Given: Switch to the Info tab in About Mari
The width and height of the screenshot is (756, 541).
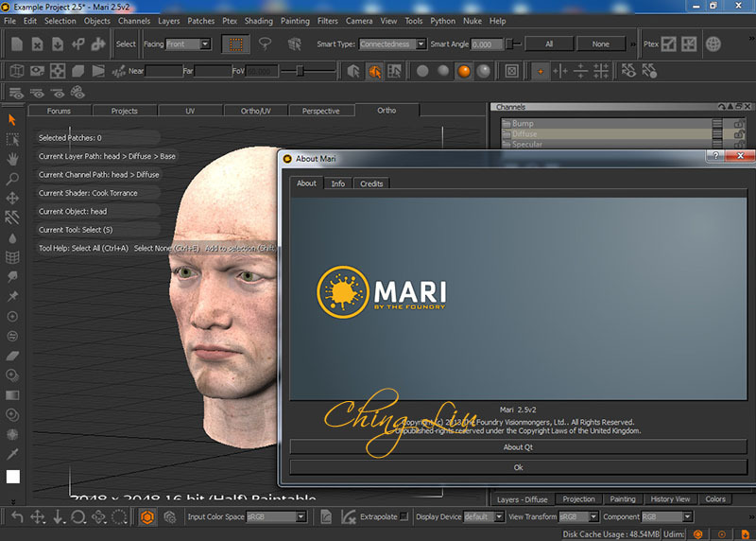Looking at the screenshot, I should (338, 183).
